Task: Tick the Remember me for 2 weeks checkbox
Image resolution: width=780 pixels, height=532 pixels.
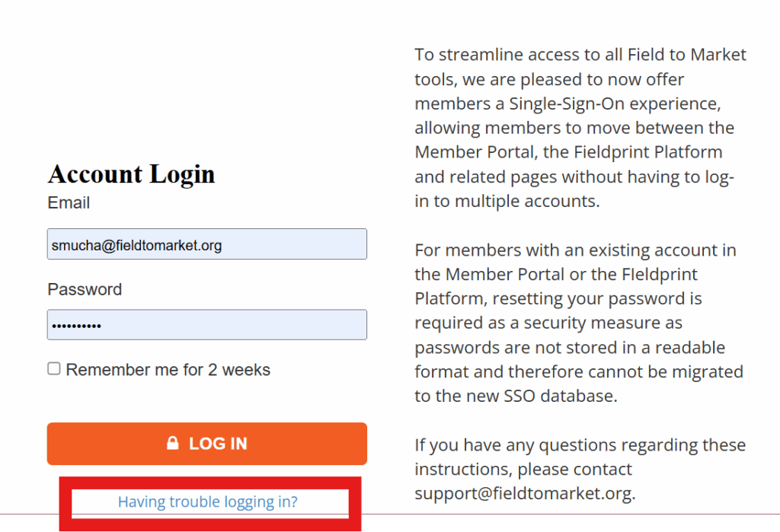Action: [54, 369]
